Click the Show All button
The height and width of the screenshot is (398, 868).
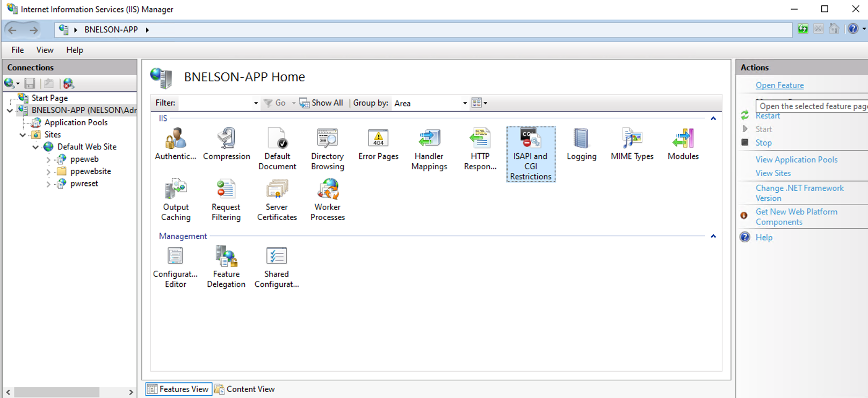pos(321,103)
